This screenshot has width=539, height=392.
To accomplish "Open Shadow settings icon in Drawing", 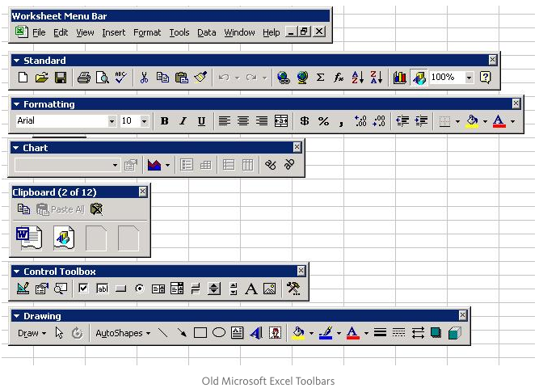I will [x=436, y=333].
